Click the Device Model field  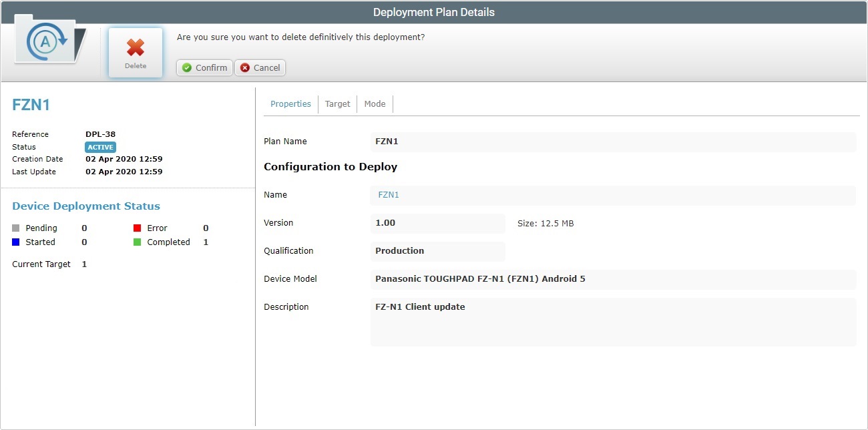(x=613, y=279)
